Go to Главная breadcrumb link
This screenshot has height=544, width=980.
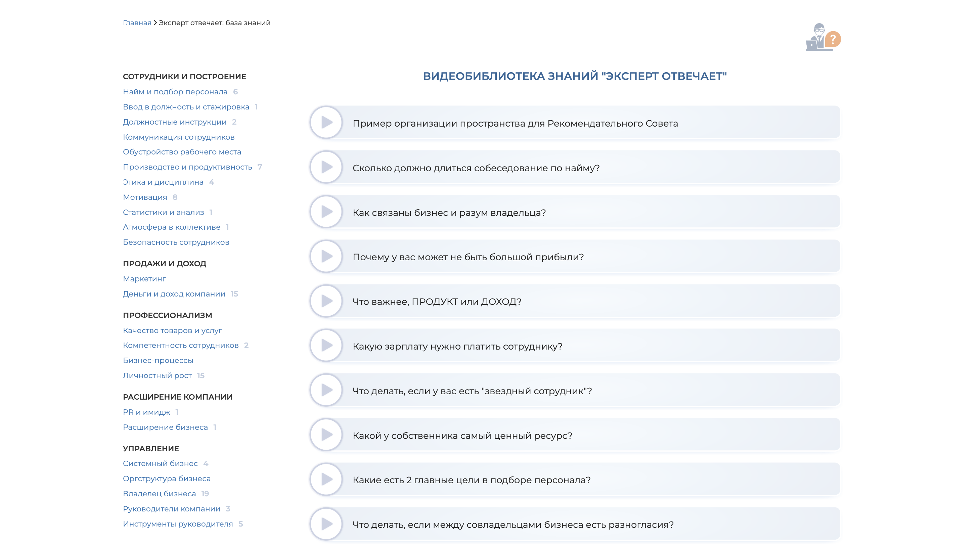coord(137,23)
